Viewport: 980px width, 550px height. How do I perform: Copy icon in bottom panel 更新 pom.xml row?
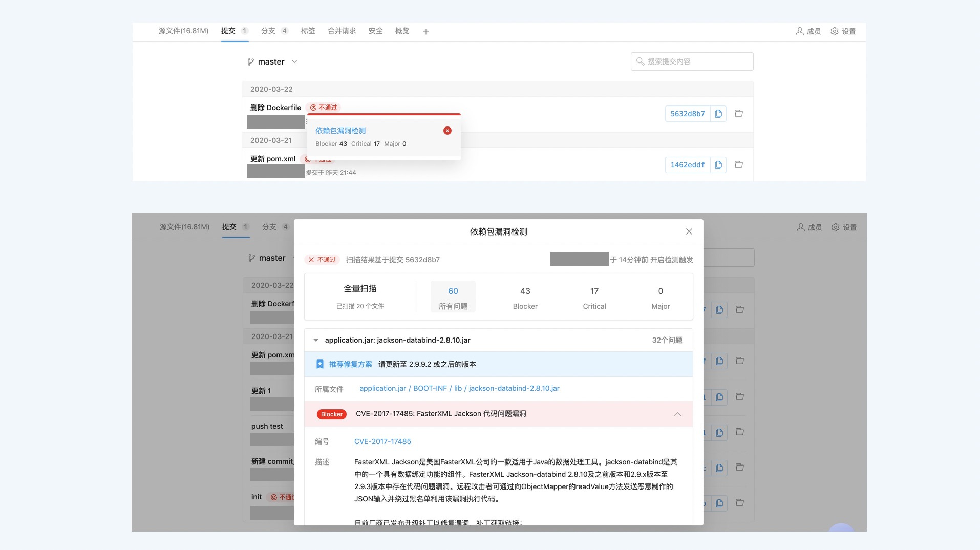pyautogui.click(x=719, y=361)
